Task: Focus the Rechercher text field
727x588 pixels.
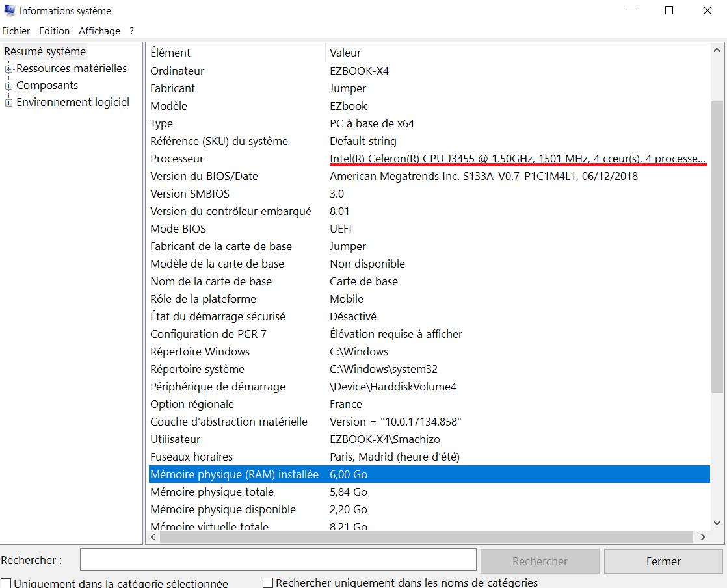Action: [278, 560]
